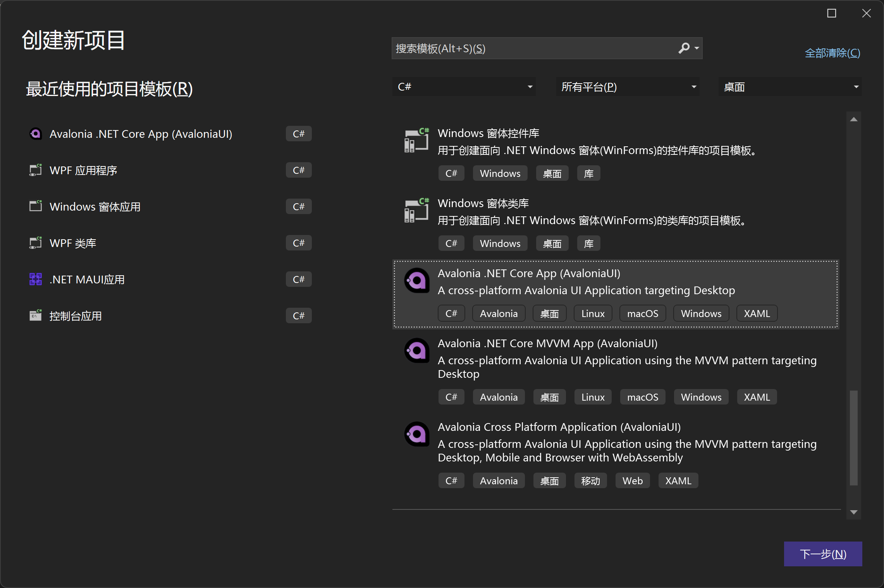Open the 桌面 project type dropdown
This screenshot has height=588, width=884.
[x=790, y=87]
